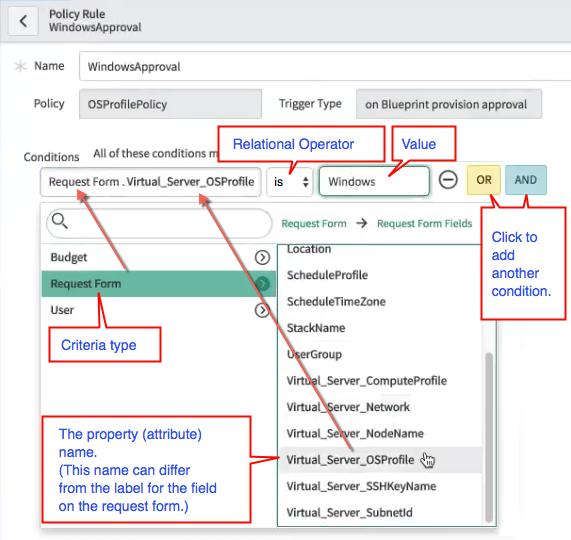Open the Request Form.Virtual_Server_OSProfile field selector
The image size is (571, 540).
coord(151,182)
